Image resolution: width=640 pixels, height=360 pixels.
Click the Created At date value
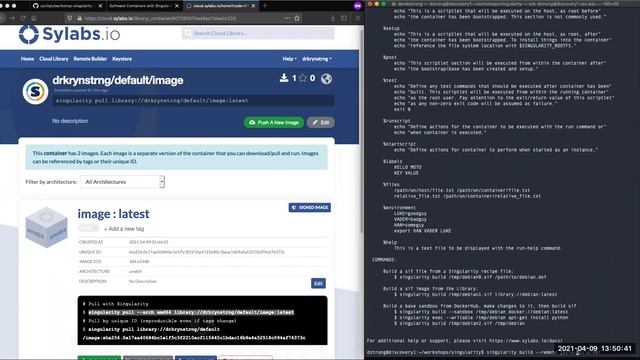[x=149, y=242]
